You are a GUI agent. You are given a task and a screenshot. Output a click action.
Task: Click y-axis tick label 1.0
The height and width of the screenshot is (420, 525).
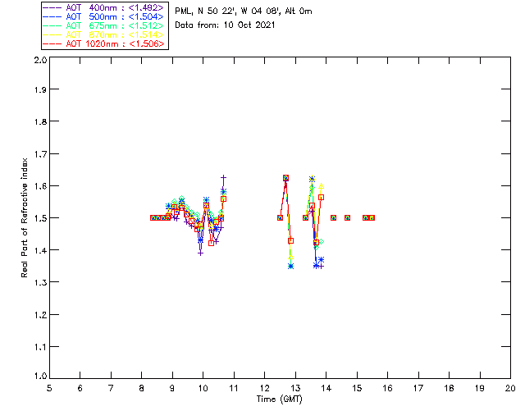pos(40,376)
